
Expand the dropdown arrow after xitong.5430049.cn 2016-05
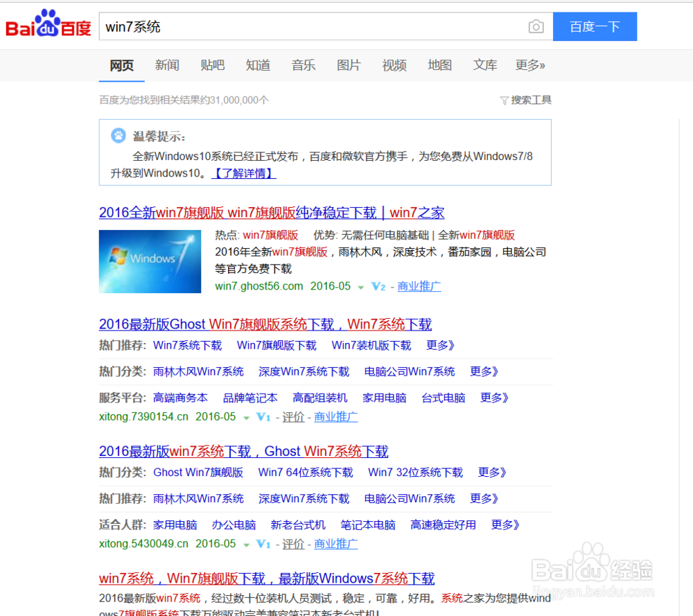pos(246,545)
